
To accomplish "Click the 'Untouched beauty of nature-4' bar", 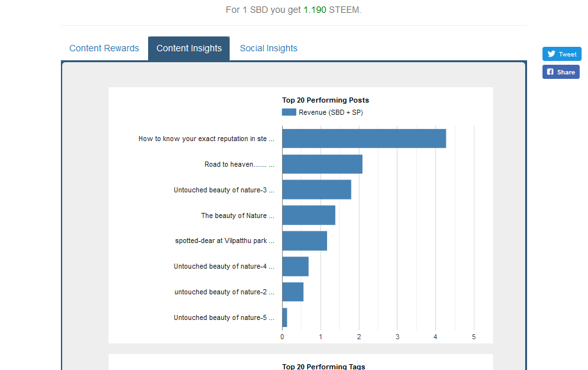I will pyautogui.click(x=295, y=266).
